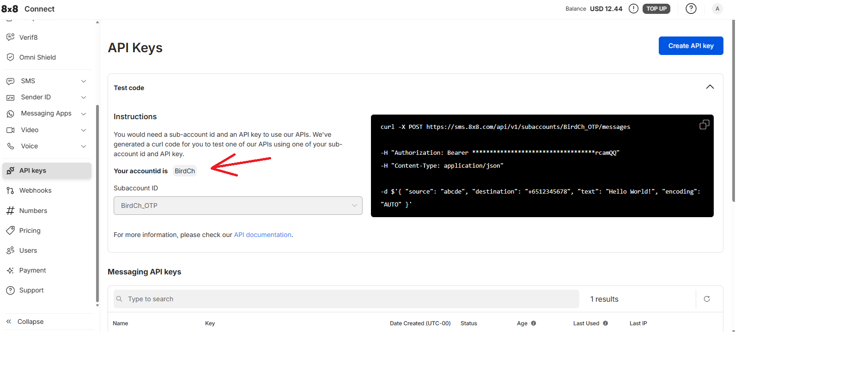Refresh the Messaging API keys list
The height and width of the screenshot is (383, 868).
tap(707, 299)
